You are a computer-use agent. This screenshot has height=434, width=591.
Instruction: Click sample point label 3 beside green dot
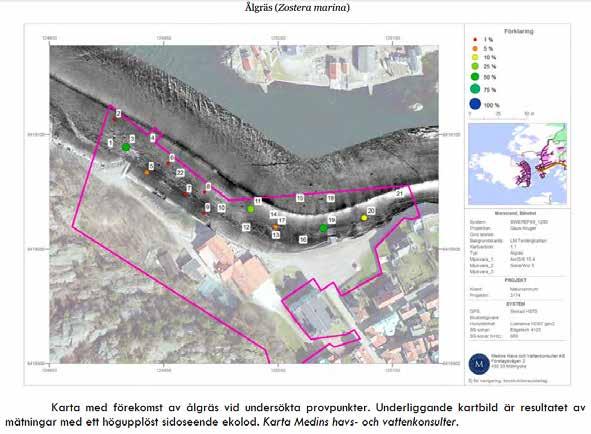tap(132, 138)
